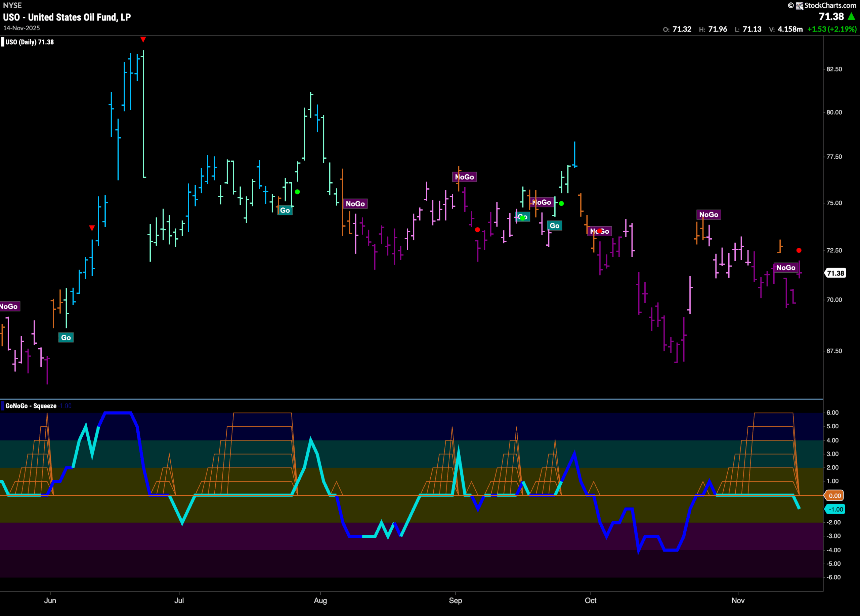Click the red triangle marker in the early-June rally
Image resolution: width=860 pixels, height=616 pixels.
tap(92, 228)
